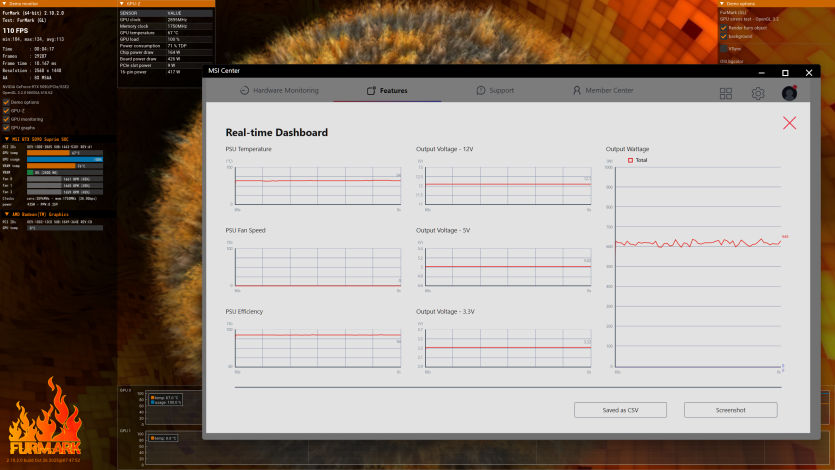Open MSI Center settings gear
The width and height of the screenshot is (835, 470).
(758, 94)
